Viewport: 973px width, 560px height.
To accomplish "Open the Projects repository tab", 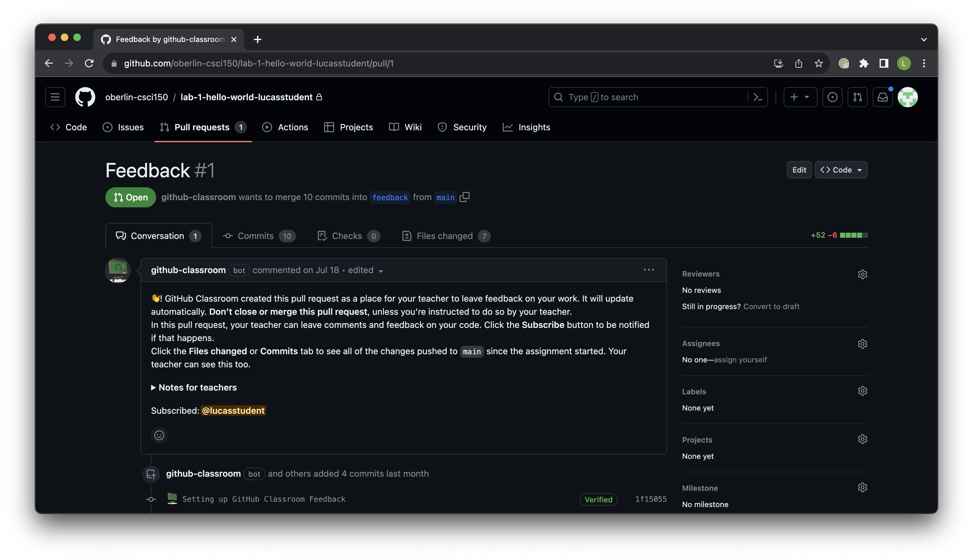I will tap(348, 127).
